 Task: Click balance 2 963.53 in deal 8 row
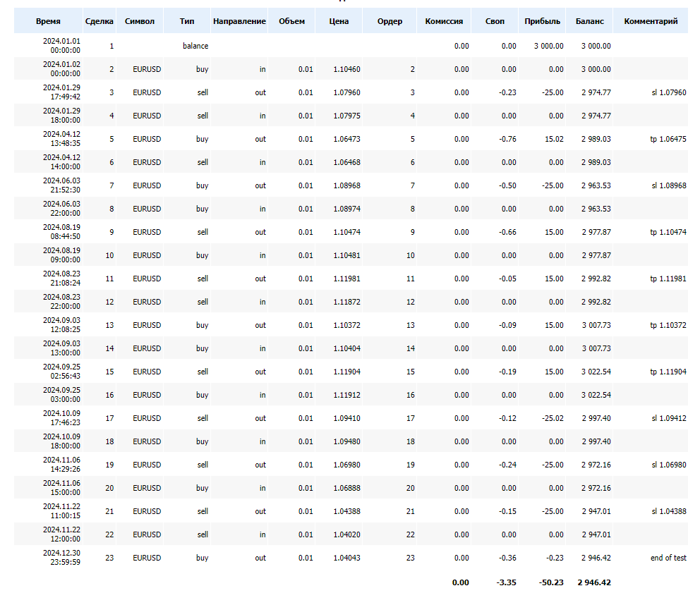point(596,209)
